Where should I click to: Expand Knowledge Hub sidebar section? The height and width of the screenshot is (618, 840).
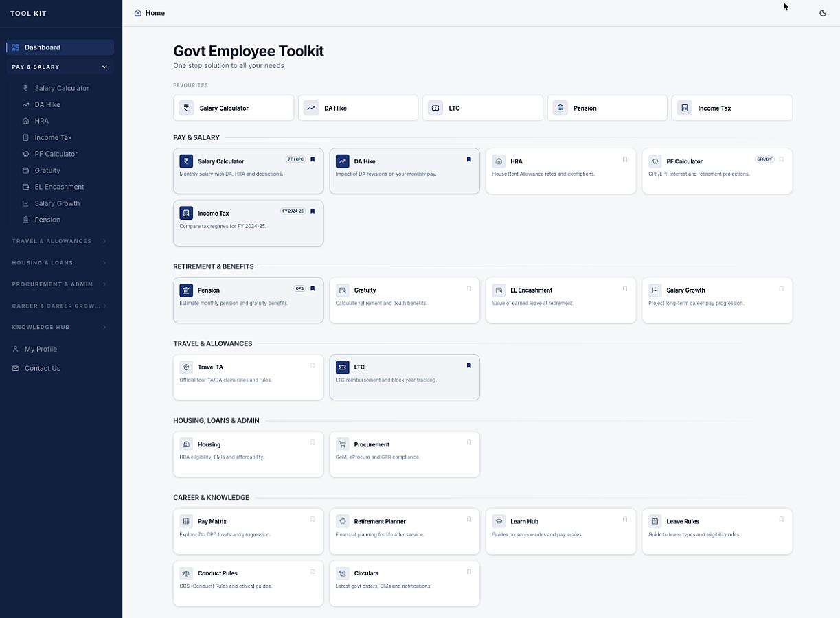pos(60,327)
